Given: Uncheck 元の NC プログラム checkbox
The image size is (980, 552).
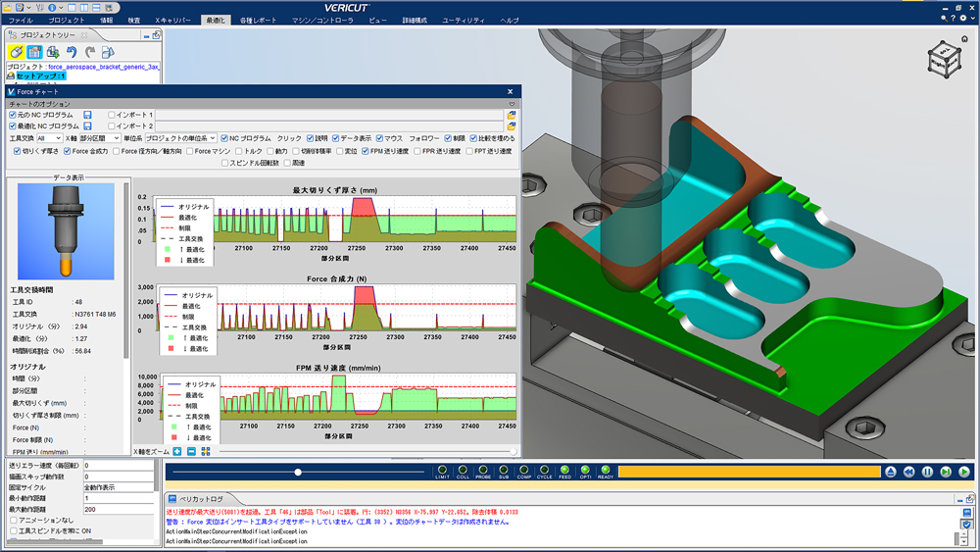Looking at the screenshot, I should [x=13, y=115].
